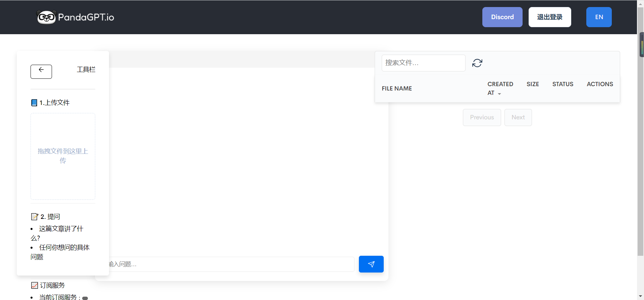Viewport: 644px width, 300px height.
Task: Collapse the toolbar with back arrow
Action: point(41,71)
